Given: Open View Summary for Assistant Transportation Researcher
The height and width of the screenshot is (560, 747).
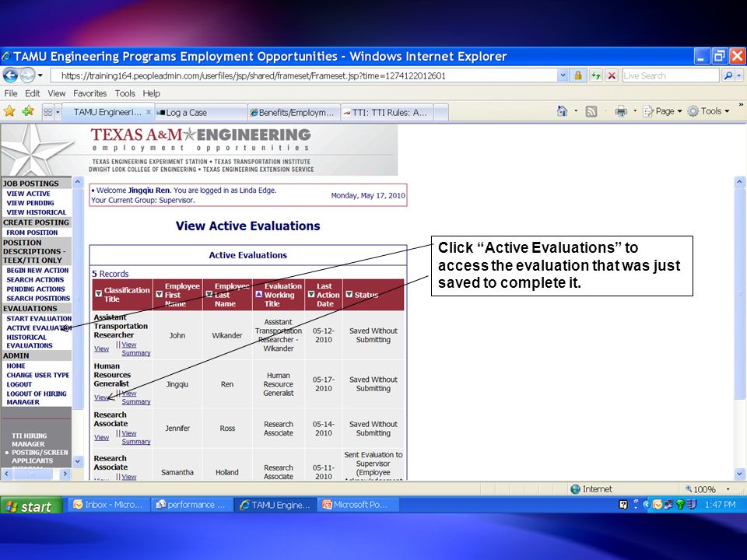Looking at the screenshot, I should pos(135,348).
